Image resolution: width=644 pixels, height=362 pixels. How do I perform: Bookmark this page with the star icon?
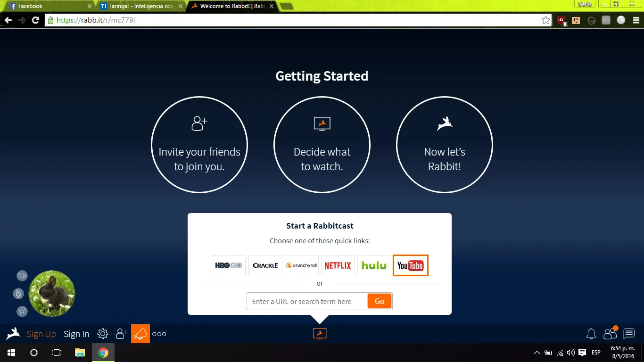545,20
